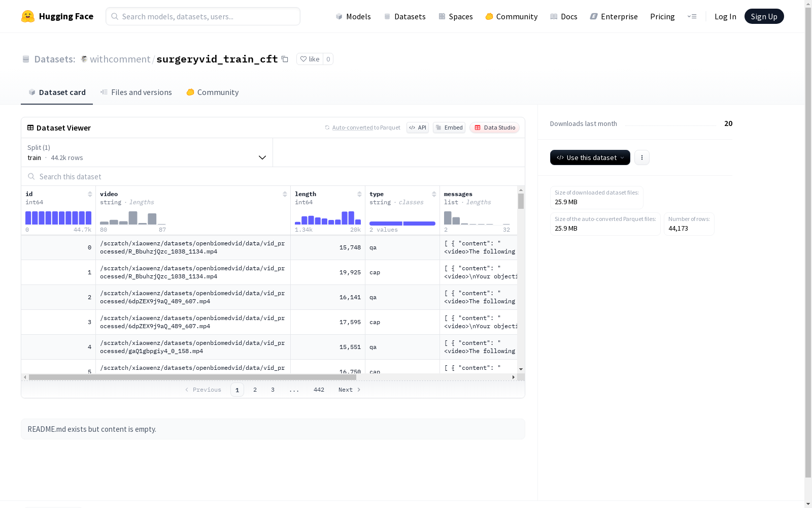The height and width of the screenshot is (508, 812).
Task: Expand the Split train dropdown
Action: tap(147, 152)
